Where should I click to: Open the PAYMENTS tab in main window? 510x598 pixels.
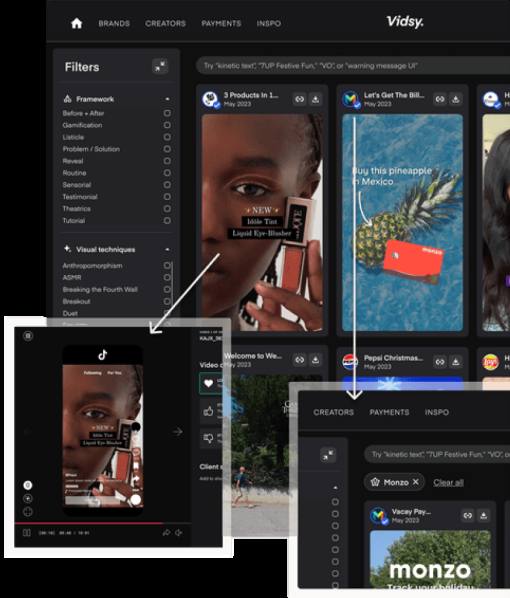[221, 23]
